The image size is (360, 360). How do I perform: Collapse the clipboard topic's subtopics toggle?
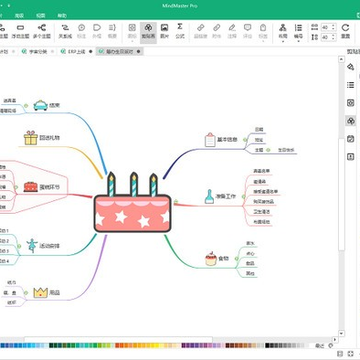[x=245, y=140]
